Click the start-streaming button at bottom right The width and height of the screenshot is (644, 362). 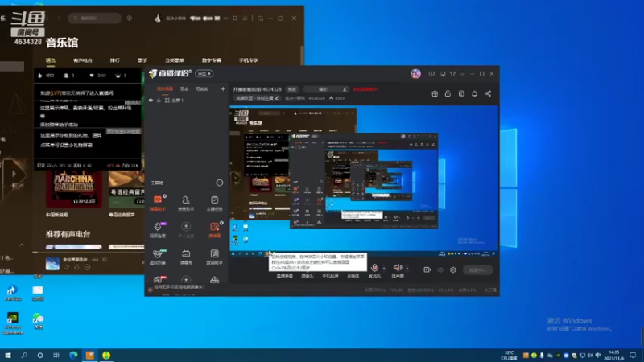click(477, 269)
